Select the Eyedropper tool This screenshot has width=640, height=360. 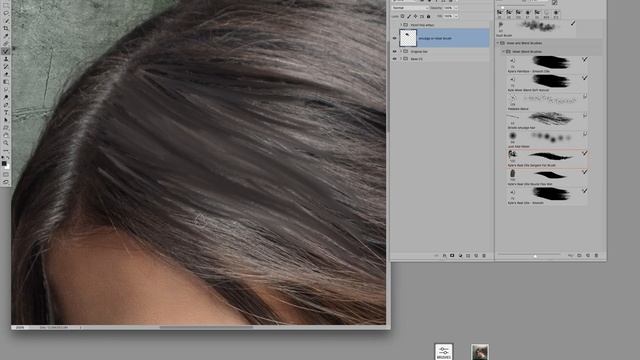click(x=6, y=36)
